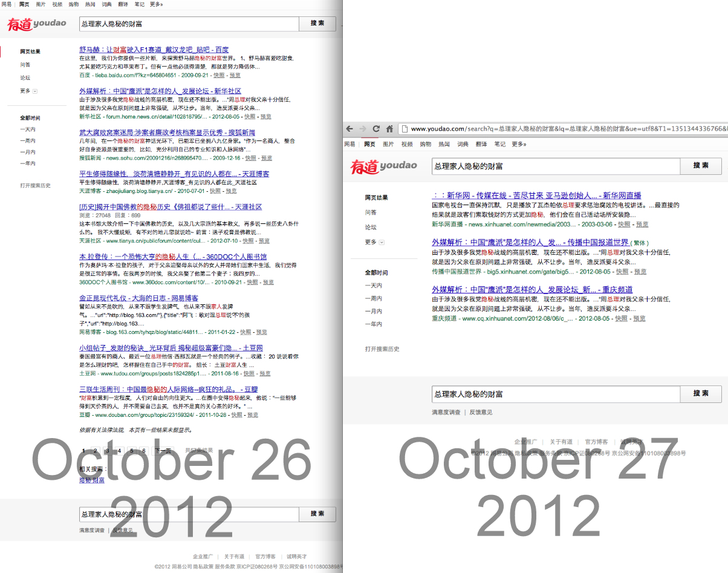The width and height of the screenshot is (728, 573).
Task: Open 翻译 tab in right page navigation
Action: [x=481, y=144]
